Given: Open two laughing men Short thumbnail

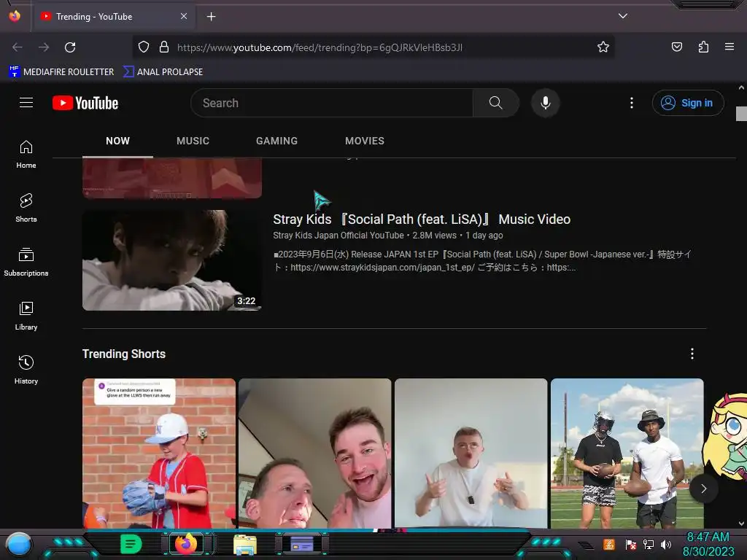Looking at the screenshot, I should [315, 454].
